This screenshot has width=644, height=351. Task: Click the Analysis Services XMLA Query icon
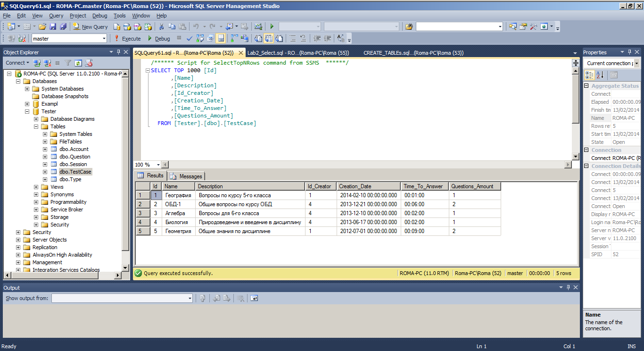click(148, 27)
